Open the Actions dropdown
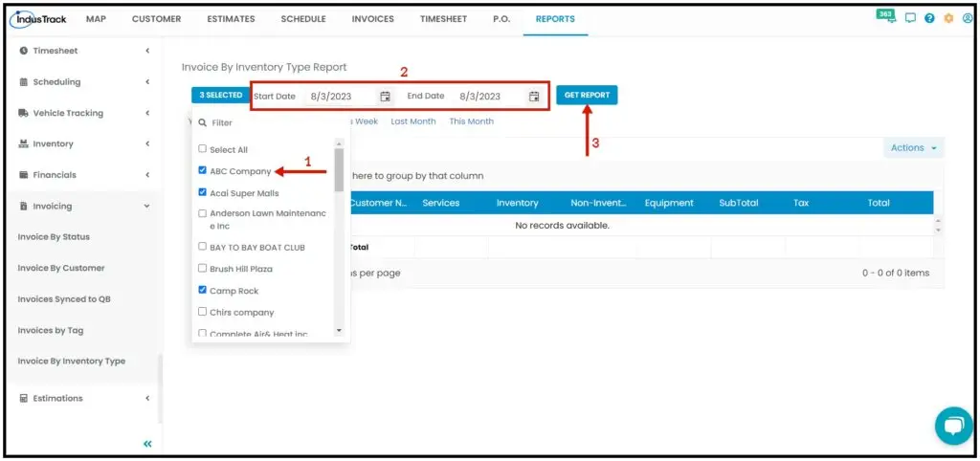Screen dimensions: 980x461 pos(913,148)
